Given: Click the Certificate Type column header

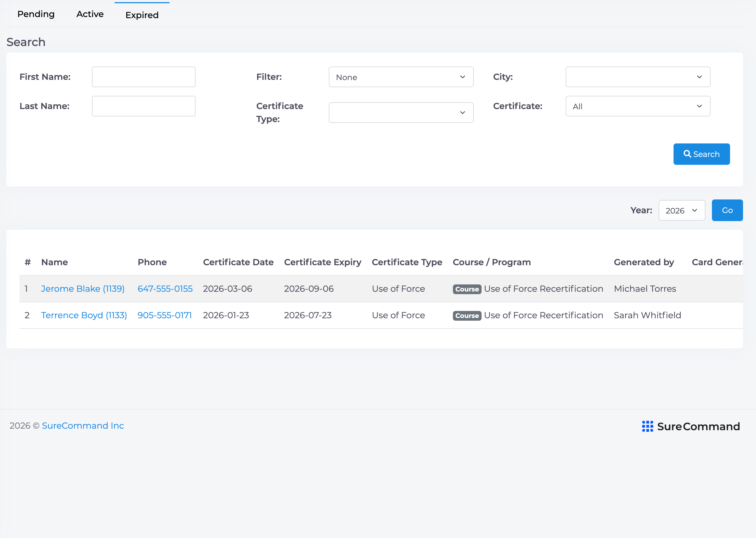Looking at the screenshot, I should (x=407, y=263).
